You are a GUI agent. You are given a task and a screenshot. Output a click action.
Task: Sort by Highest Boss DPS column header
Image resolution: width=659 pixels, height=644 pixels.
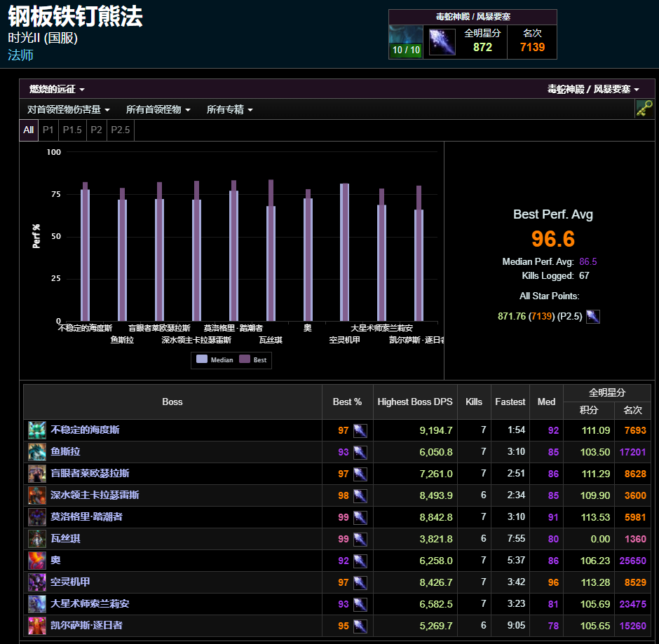(x=414, y=402)
